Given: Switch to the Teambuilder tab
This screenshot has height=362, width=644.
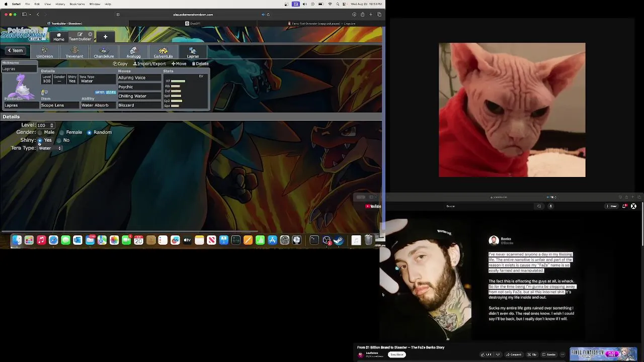Looking at the screenshot, I should (80, 37).
